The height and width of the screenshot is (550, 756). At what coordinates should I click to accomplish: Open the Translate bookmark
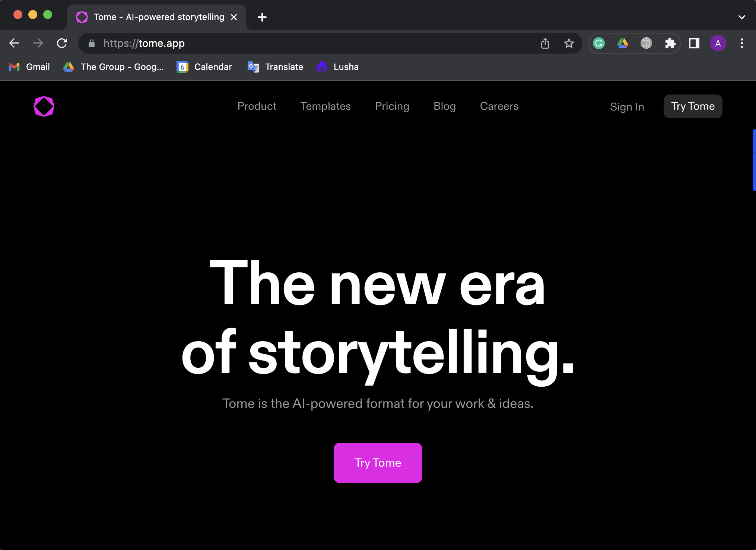[x=275, y=67]
